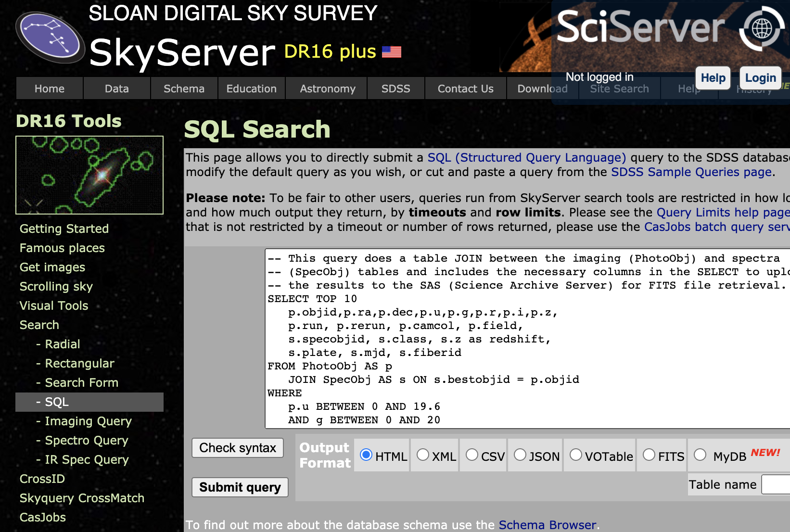Image resolution: width=790 pixels, height=532 pixels.
Task: Go to Getting Started in sidebar
Action: point(64,228)
